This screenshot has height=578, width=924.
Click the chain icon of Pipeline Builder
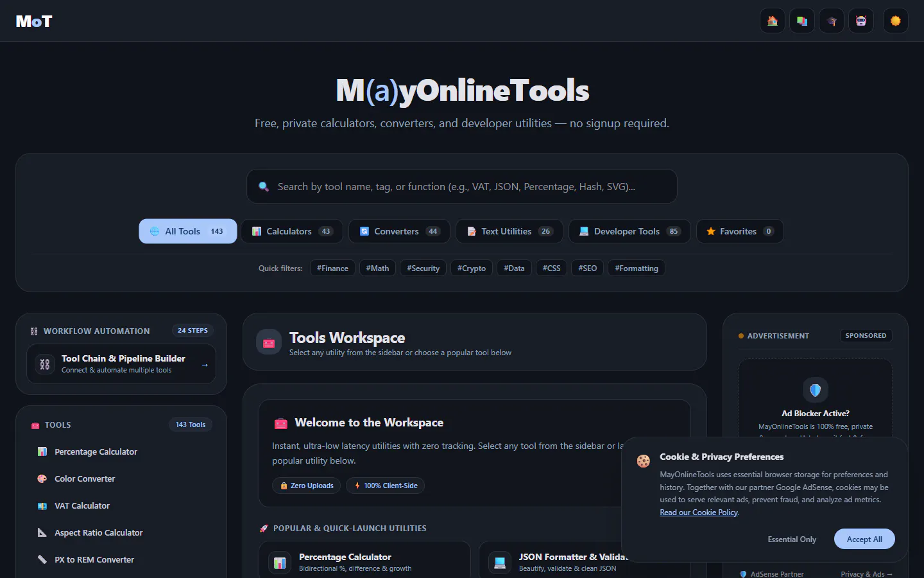click(x=45, y=364)
